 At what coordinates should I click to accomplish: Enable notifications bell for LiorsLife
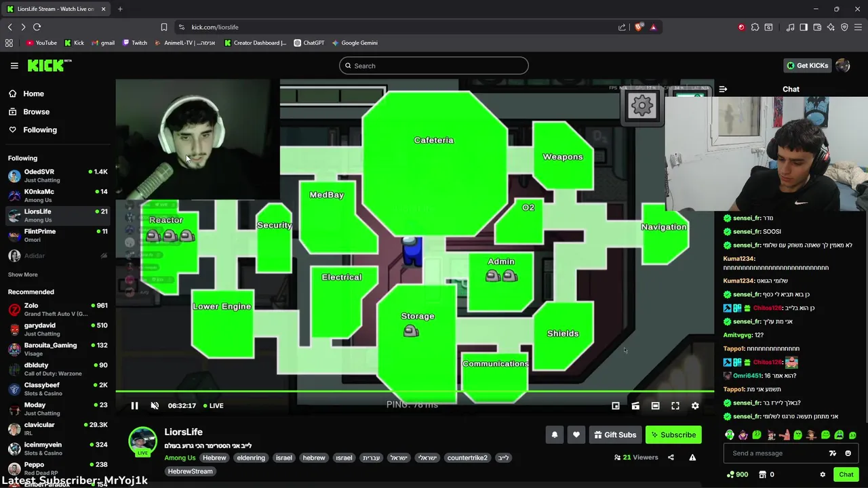point(555,435)
